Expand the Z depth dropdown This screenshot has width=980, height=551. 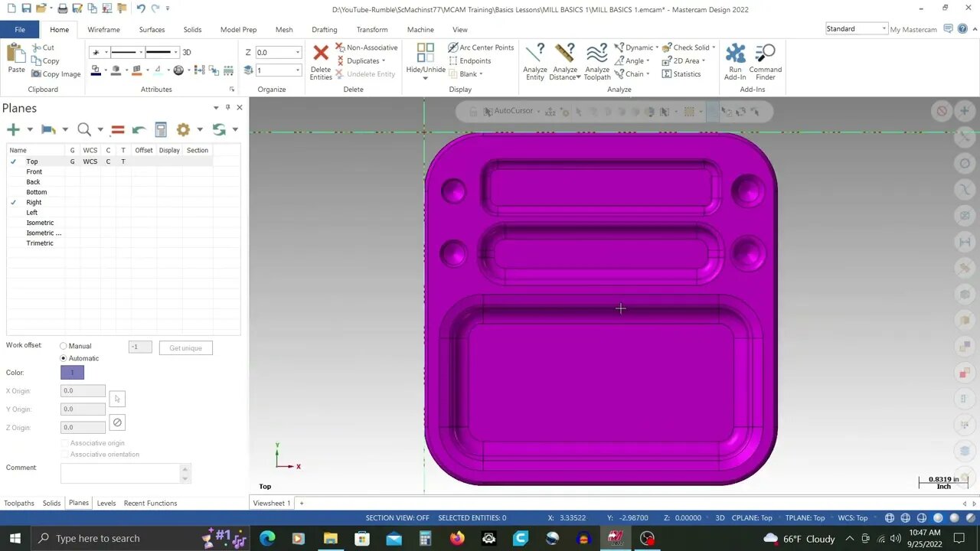point(298,53)
